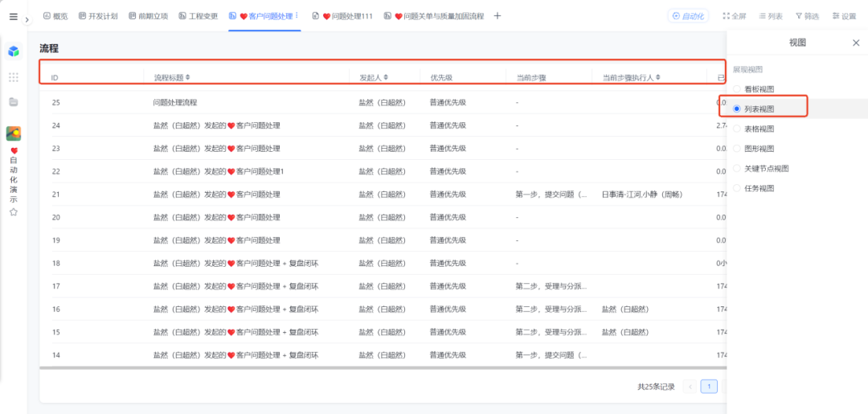This screenshot has width=868, height=414.
Task: Click the 自动化 automation button
Action: coord(688,16)
